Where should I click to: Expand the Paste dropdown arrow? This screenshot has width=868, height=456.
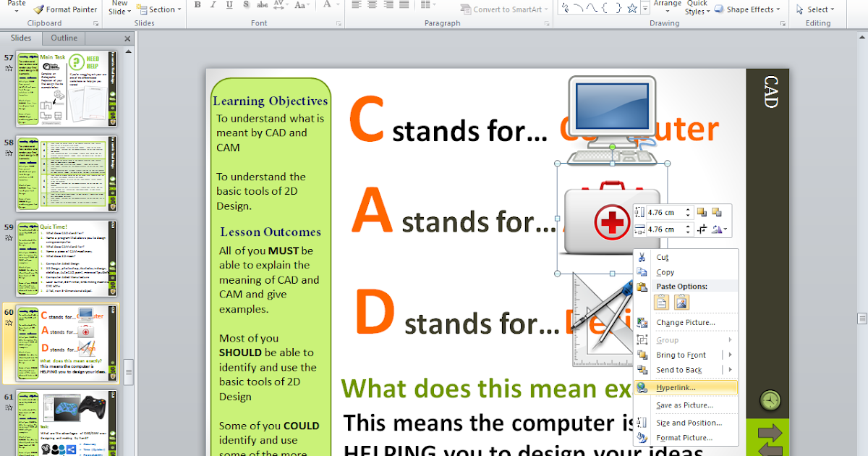18,12
